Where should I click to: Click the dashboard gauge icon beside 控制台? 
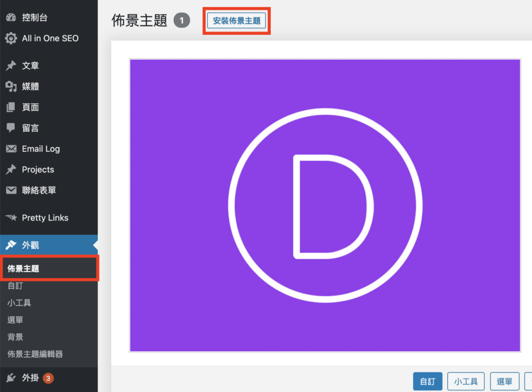point(11,17)
